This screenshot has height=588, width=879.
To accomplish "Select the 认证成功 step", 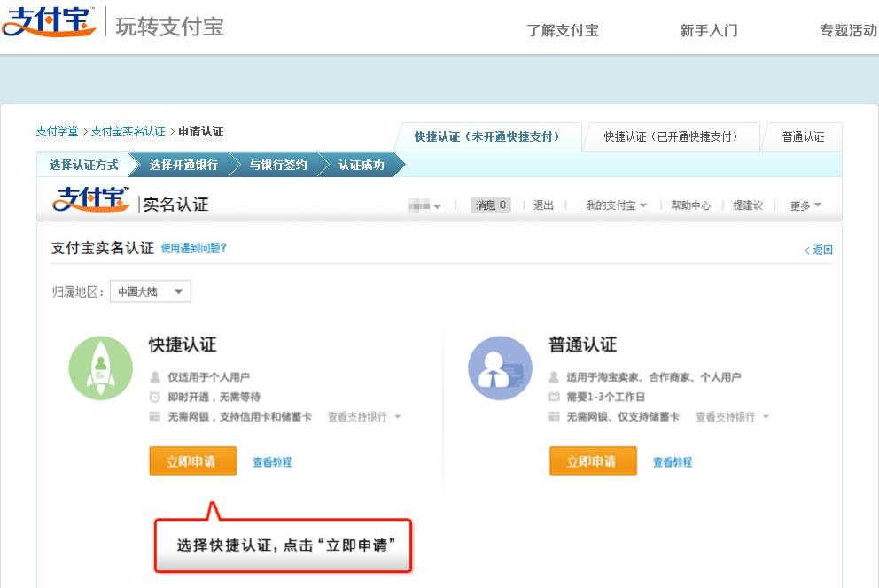I will [361, 165].
